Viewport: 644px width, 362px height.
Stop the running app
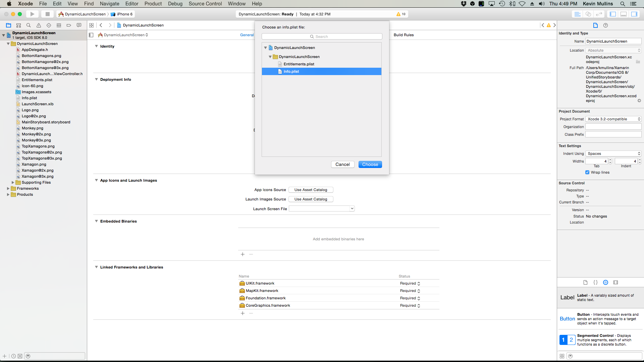click(x=47, y=14)
